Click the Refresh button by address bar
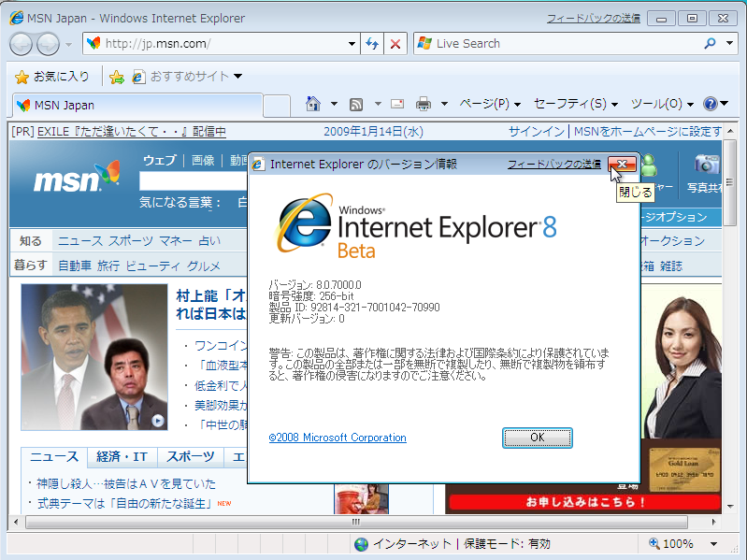This screenshot has height=560, width=747. pyautogui.click(x=371, y=44)
